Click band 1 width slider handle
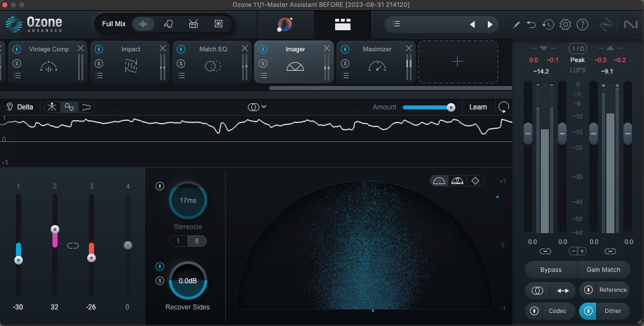 coord(18,260)
